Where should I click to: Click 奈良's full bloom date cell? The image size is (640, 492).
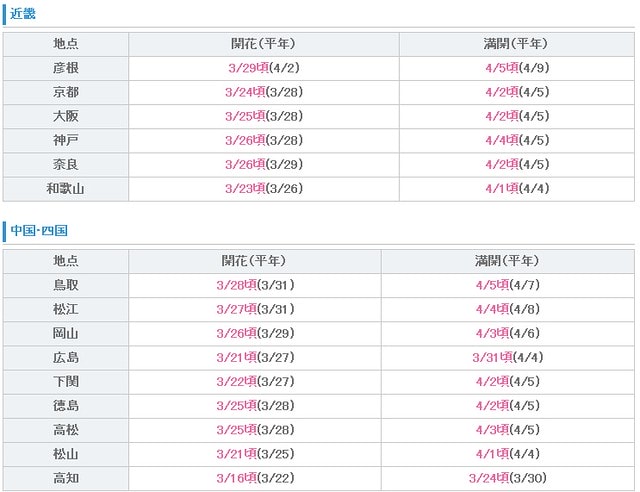coord(515,164)
